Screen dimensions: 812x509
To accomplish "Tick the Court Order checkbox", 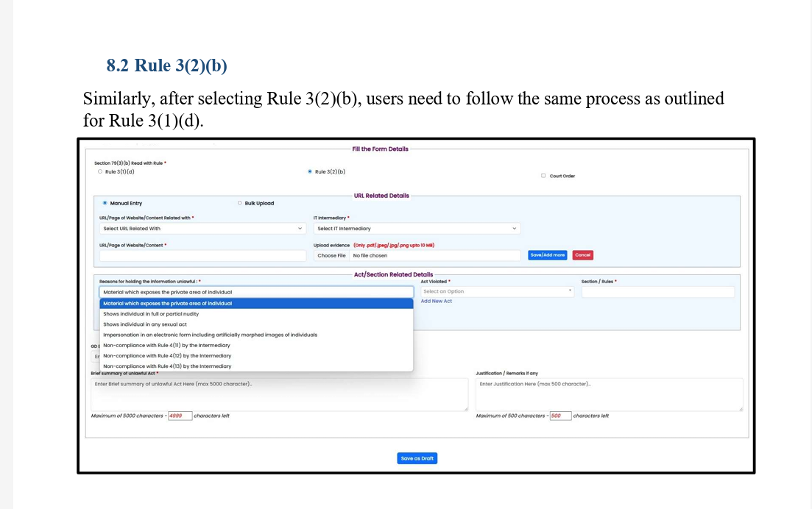I will pos(543,176).
